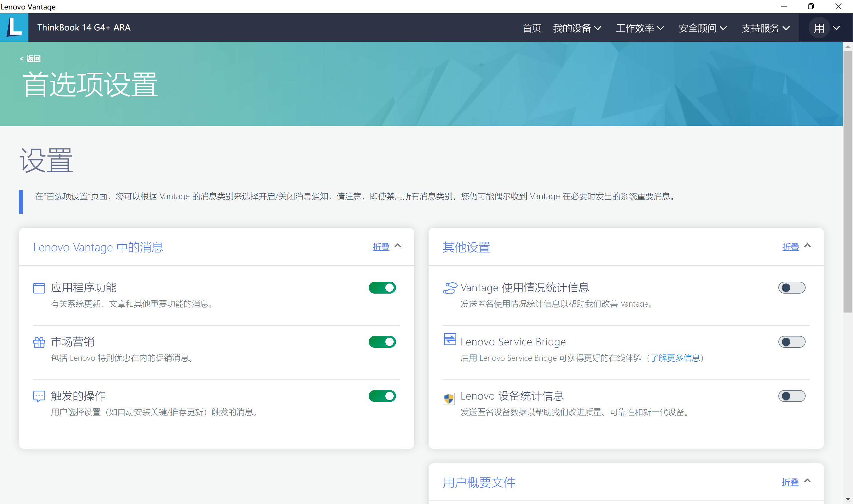Collapse 用户概要文件 panel chevron

[807, 481]
